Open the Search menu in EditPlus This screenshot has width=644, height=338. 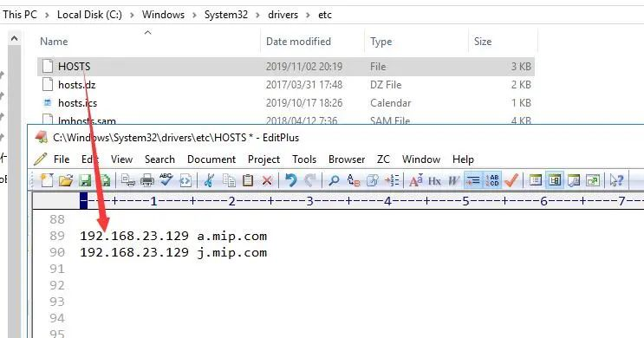(x=159, y=159)
